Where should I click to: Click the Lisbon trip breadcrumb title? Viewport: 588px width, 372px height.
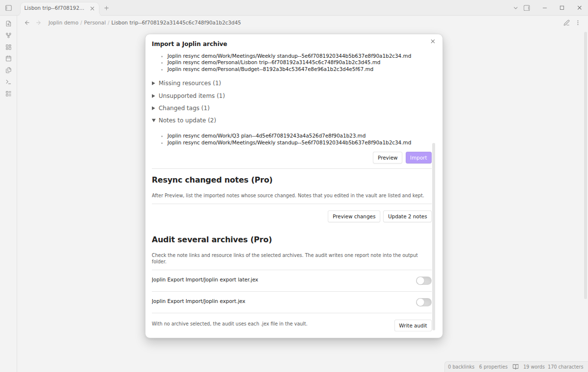point(176,23)
